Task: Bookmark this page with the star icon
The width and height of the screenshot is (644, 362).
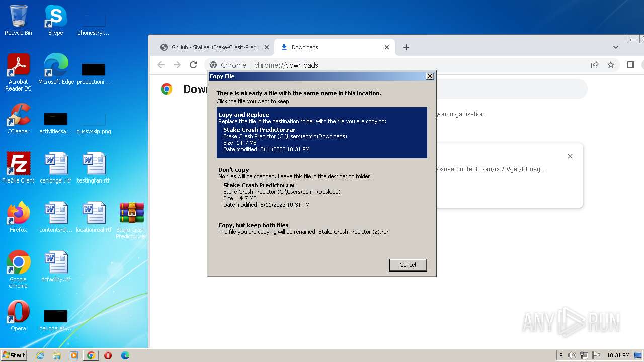Action: pos(611,65)
